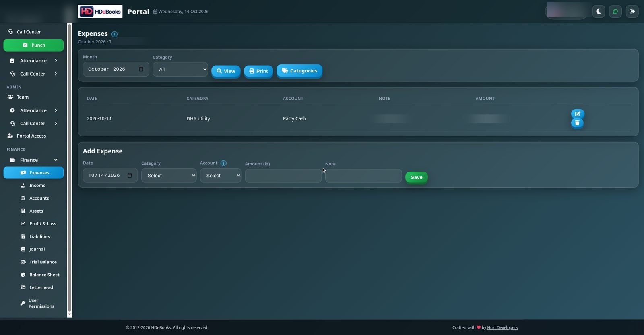Screen dimensions: 644x335
Task: Click the DHA utility category cell
Action: (x=198, y=118)
